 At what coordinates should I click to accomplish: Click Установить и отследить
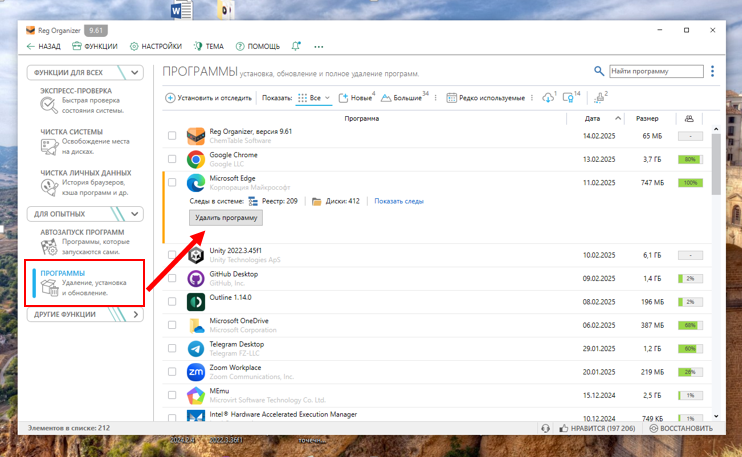pos(208,98)
